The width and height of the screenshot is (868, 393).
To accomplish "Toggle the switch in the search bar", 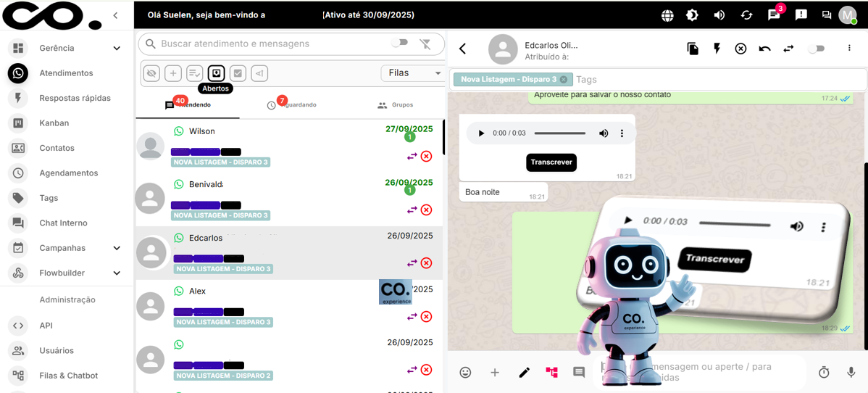I will [x=399, y=44].
